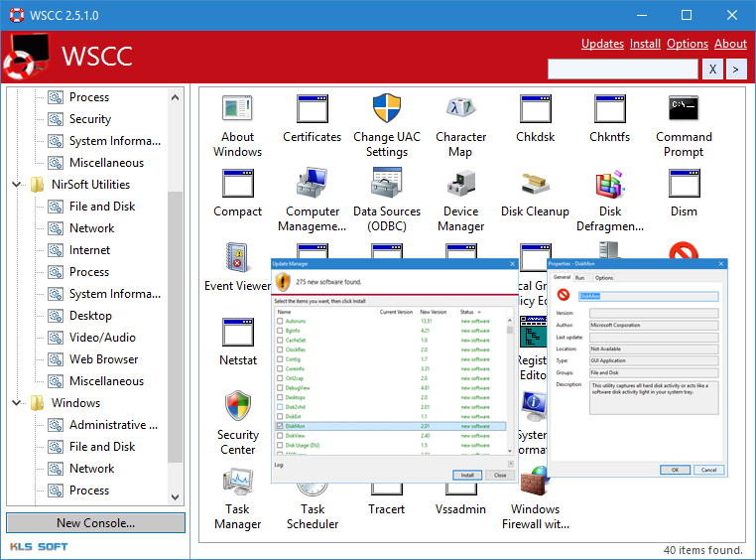This screenshot has width=756, height=560.
Task: Check the Disk2vhd checkbox
Action: [280, 407]
